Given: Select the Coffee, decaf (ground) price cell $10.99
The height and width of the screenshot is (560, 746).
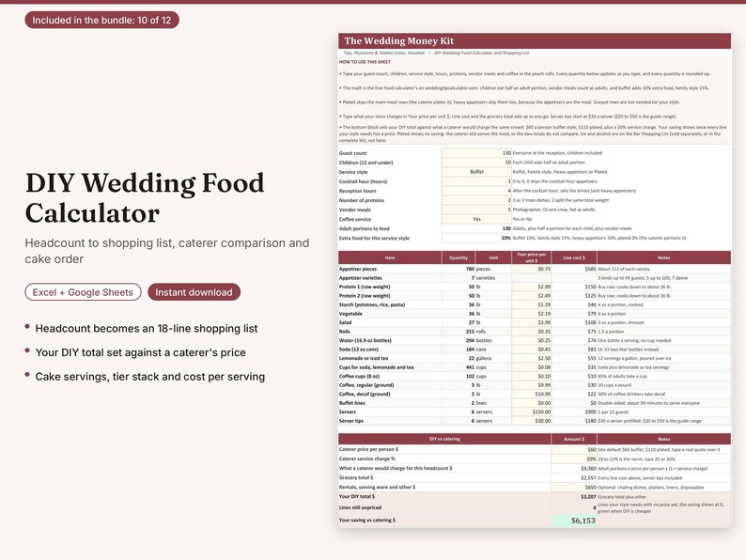Looking at the screenshot, I should pos(532,394).
